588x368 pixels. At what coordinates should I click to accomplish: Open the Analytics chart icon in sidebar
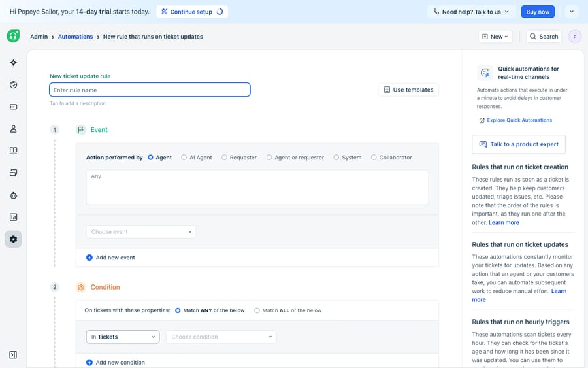click(14, 217)
